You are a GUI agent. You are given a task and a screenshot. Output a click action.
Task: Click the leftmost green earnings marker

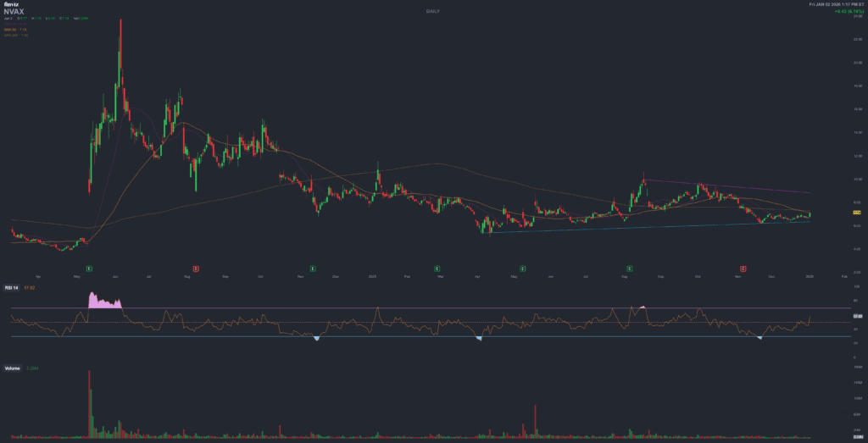[x=89, y=268]
